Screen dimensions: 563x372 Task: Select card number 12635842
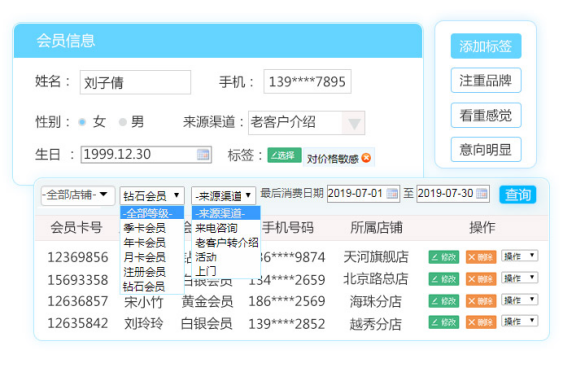pyautogui.click(x=78, y=323)
